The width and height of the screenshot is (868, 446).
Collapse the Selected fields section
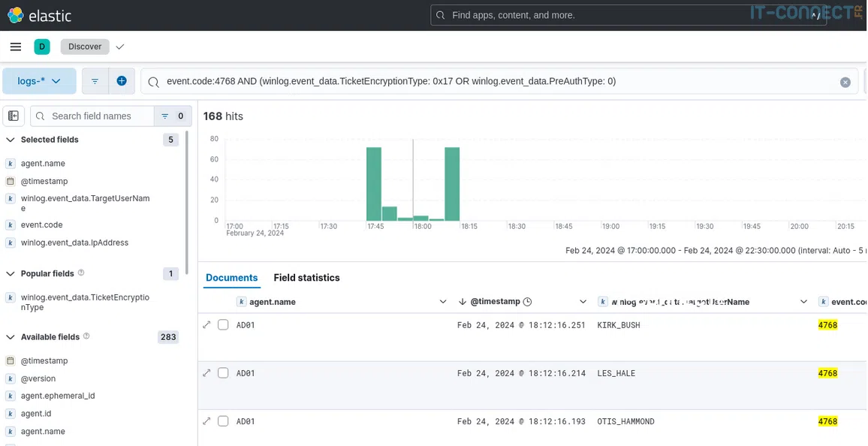11,140
